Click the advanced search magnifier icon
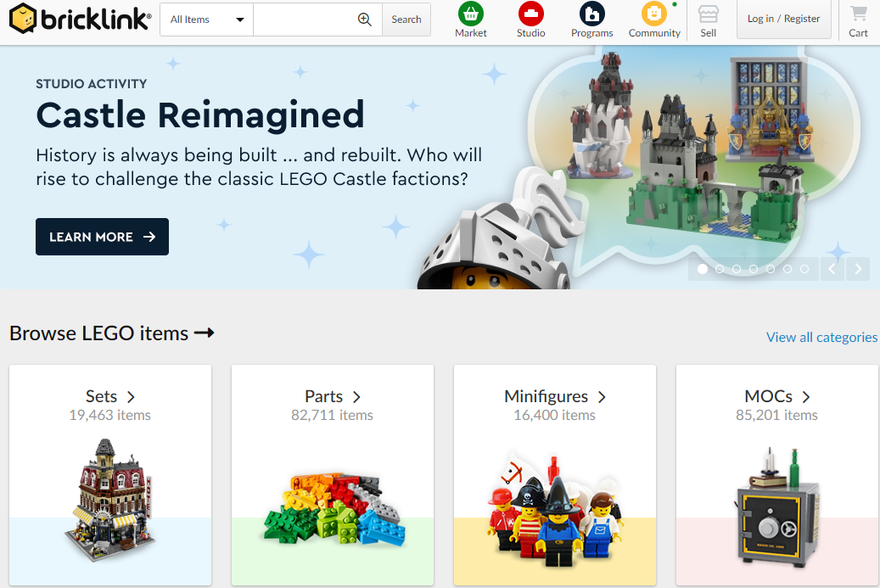 click(365, 20)
